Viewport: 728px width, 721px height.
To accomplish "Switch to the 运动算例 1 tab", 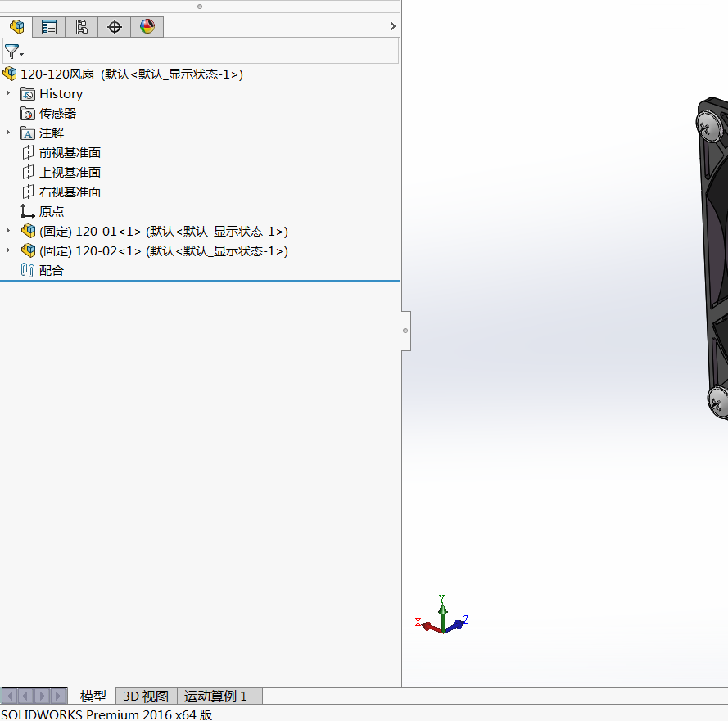I will point(215,696).
